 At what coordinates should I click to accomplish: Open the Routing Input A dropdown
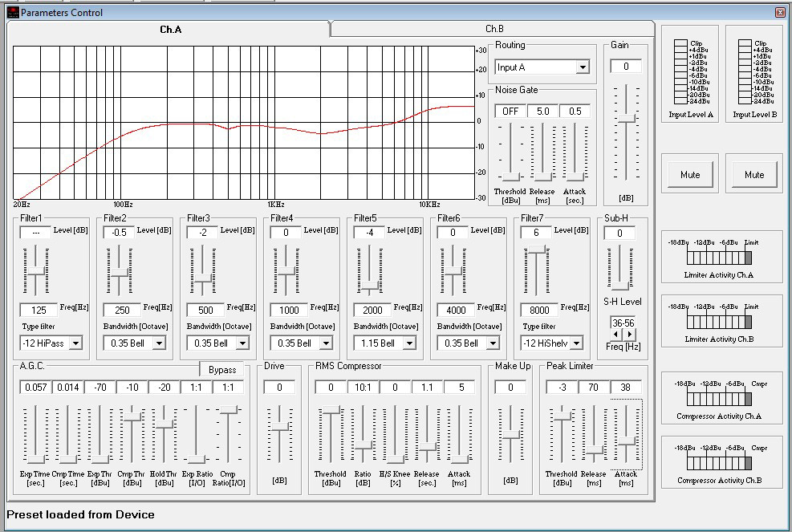(x=583, y=67)
